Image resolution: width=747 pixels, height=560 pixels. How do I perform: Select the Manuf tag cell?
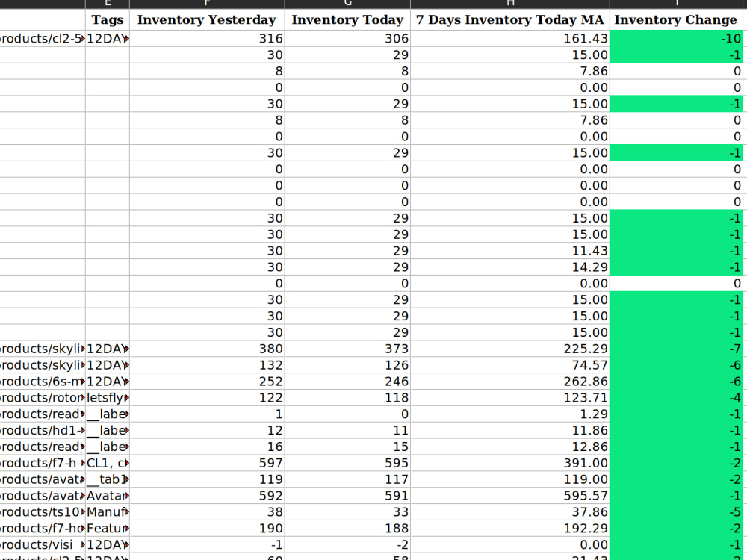107,512
